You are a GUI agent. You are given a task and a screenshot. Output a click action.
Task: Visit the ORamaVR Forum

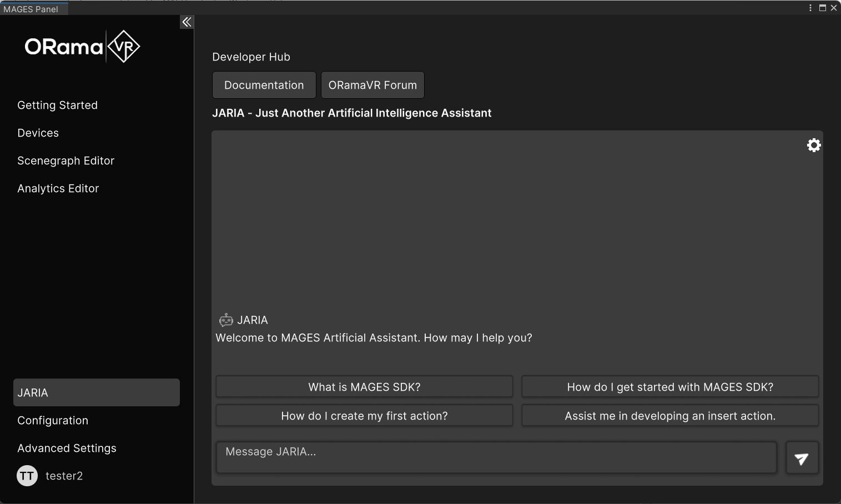pyautogui.click(x=372, y=85)
